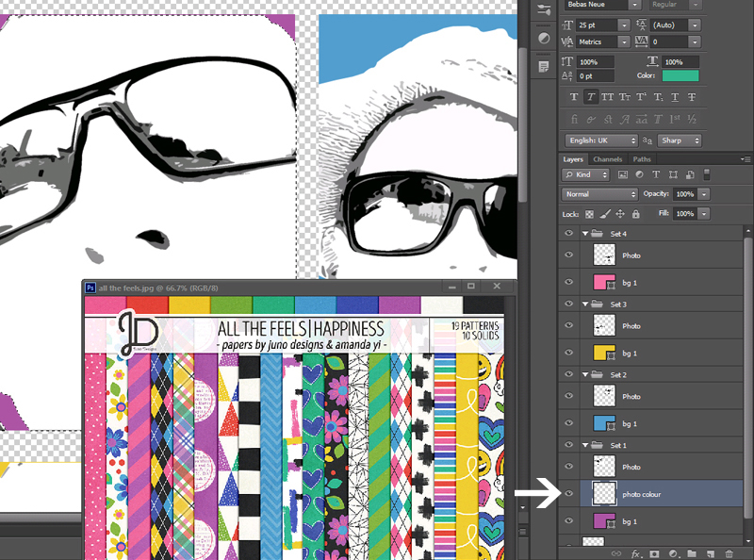Hide the Set 2 bg 1 layer
Screen dimensions: 754x560
[569, 423]
